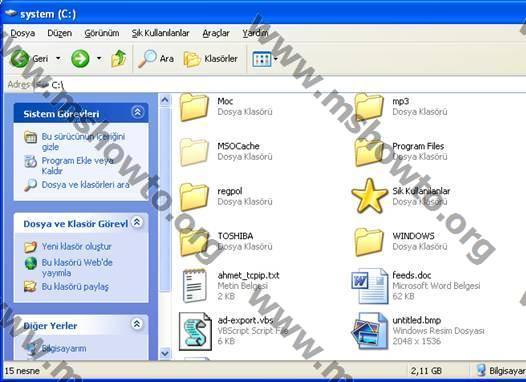Collapse the Diğer Yerler panel
This screenshot has height=382, width=526.
pos(137,324)
